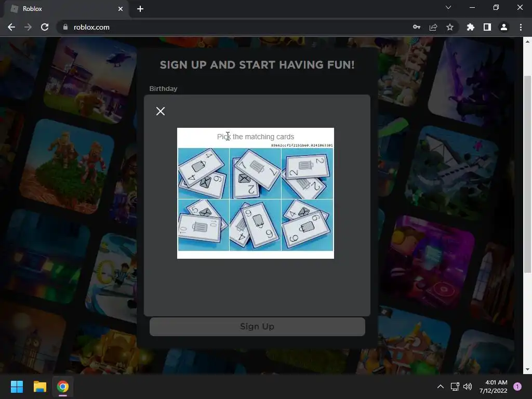The width and height of the screenshot is (532, 399).
Task: Click the Birthday label
Action: click(x=163, y=88)
